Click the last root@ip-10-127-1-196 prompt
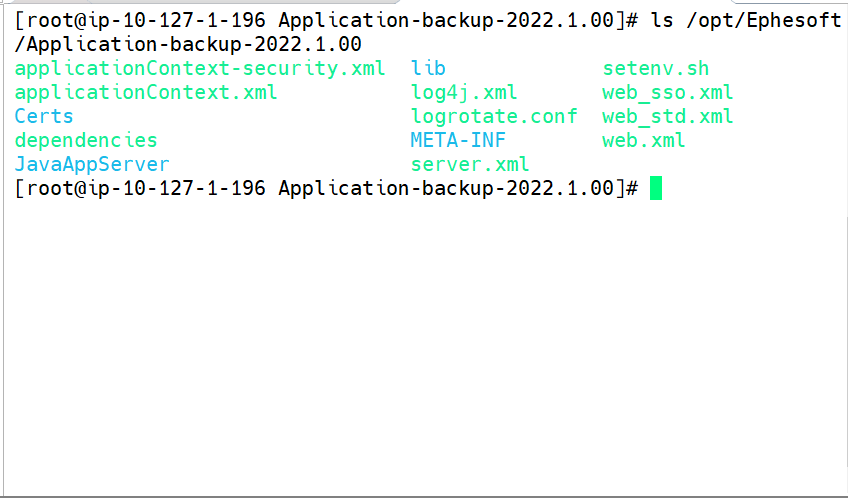Viewport: 848px width, 500px height. 327,189
